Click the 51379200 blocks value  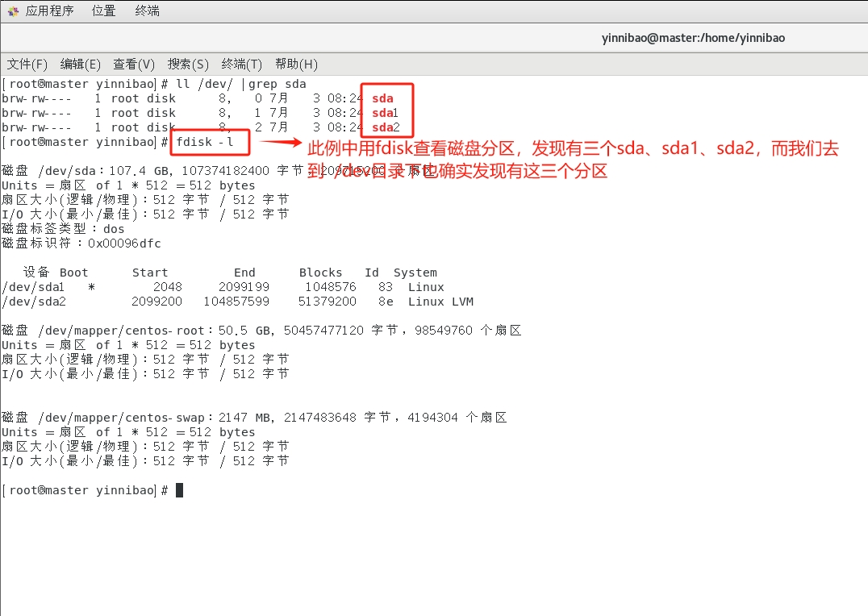click(x=328, y=302)
